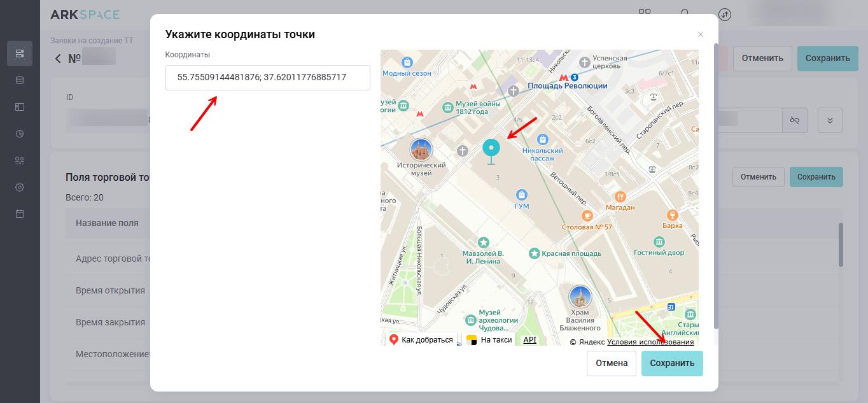
Task: Open Как добраться on the map
Action: (421, 340)
